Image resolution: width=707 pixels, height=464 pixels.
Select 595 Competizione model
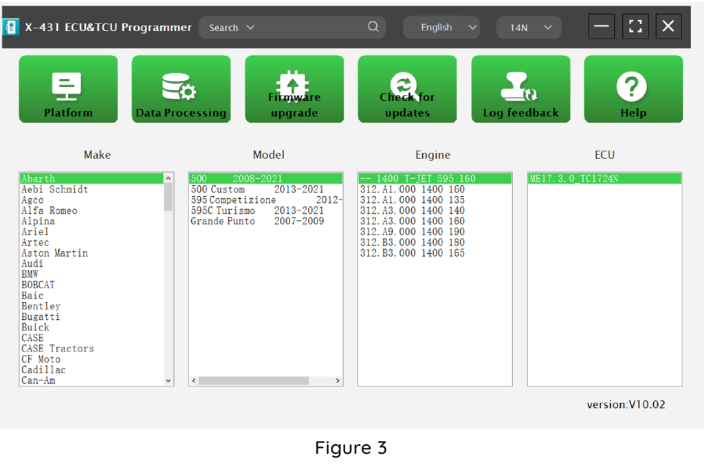tap(232, 200)
